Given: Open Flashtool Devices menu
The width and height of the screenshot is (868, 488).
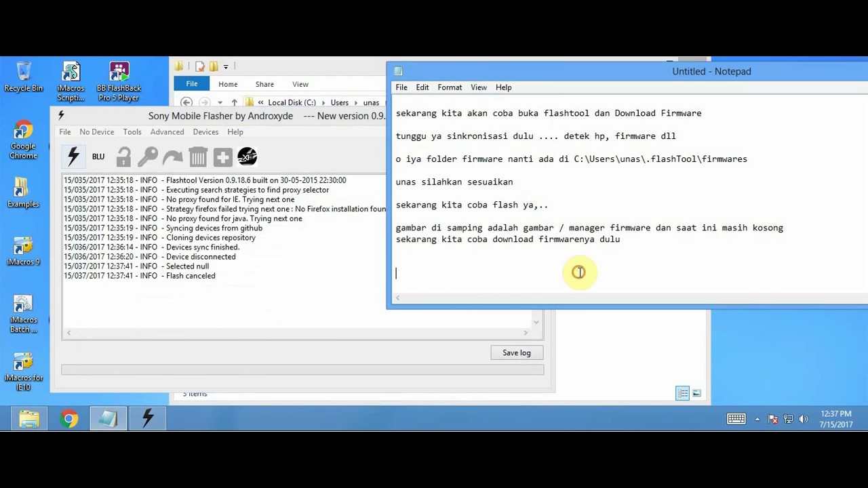Looking at the screenshot, I should [205, 132].
